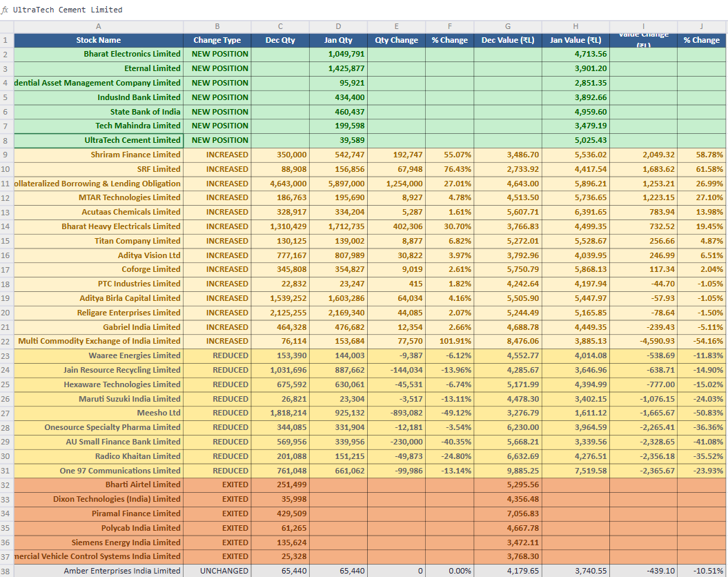Viewport: 728px width, 577px height.
Task: Click the Change Type header cell
Action: pos(217,41)
